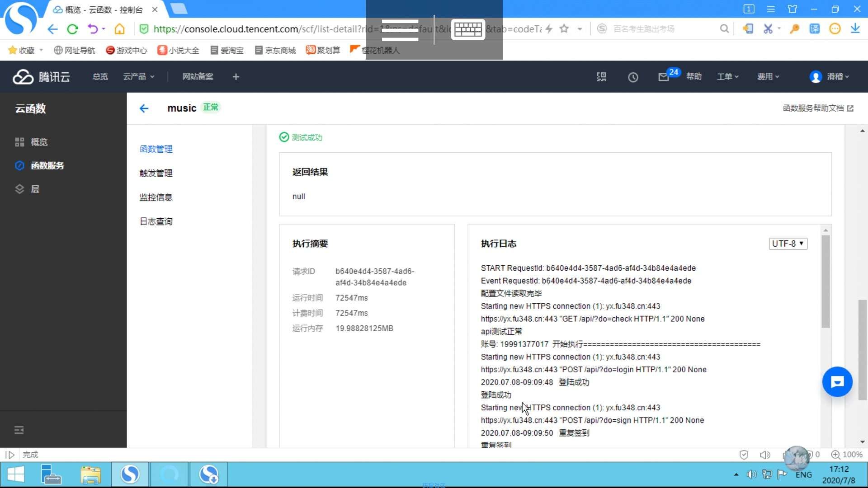Open 网址导航 bookmark

coord(75,50)
